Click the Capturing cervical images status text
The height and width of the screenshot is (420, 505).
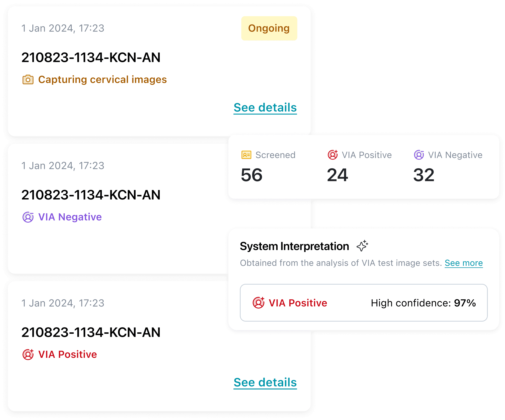tap(102, 80)
